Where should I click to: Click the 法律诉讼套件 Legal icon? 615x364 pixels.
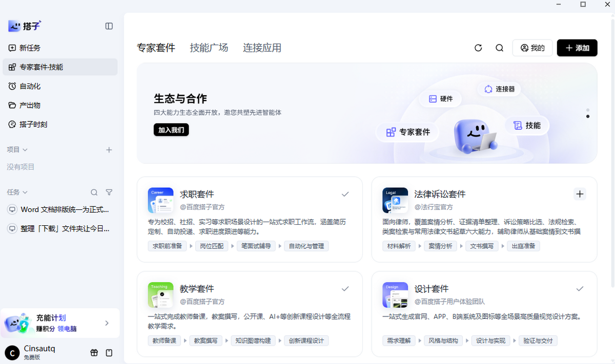pyautogui.click(x=395, y=200)
